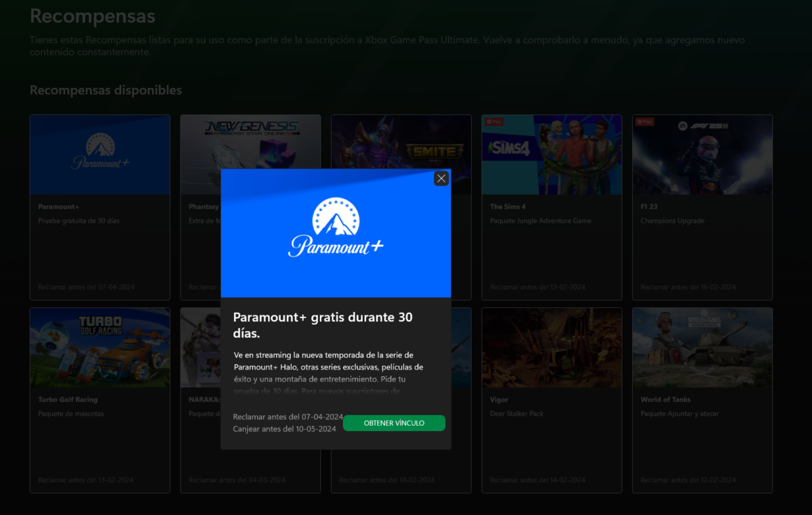The image size is (812, 515).
Task: Click the 'Paquete Jungle Adventure Game' text
Action: (541, 221)
